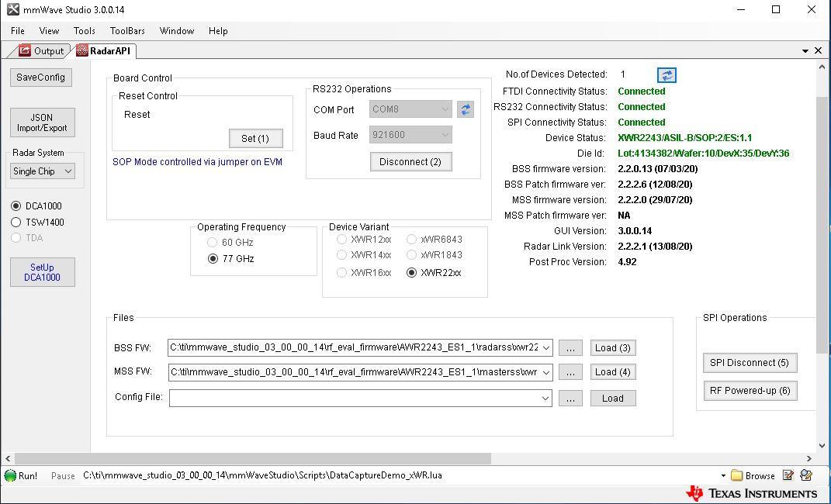Open the View menu
The image size is (831, 504).
point(49,31)
